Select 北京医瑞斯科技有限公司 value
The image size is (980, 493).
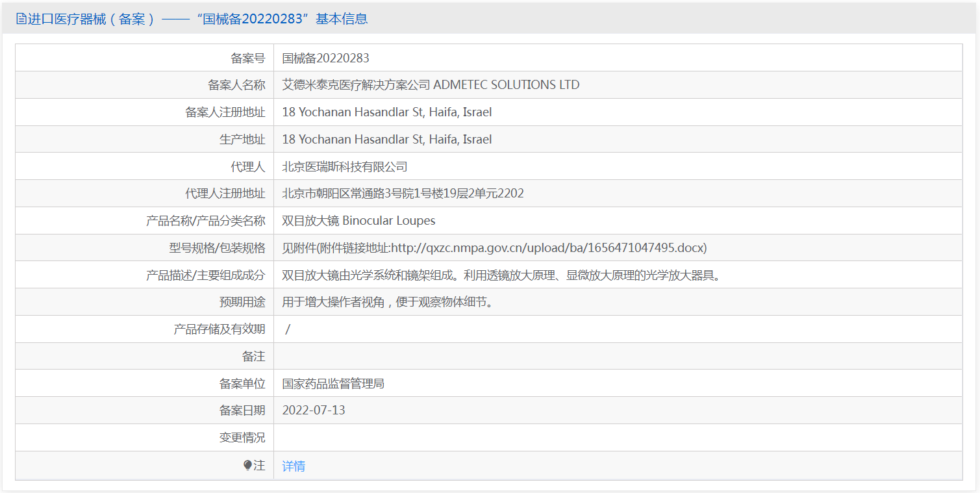tap(345, 167)
